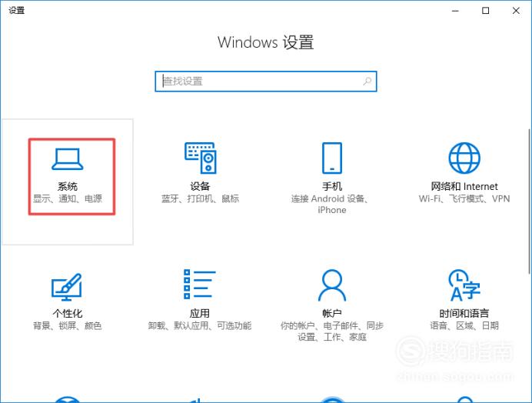
Task: Open the 个性化 paintbrush icon
Action: [x=66, y=287]
